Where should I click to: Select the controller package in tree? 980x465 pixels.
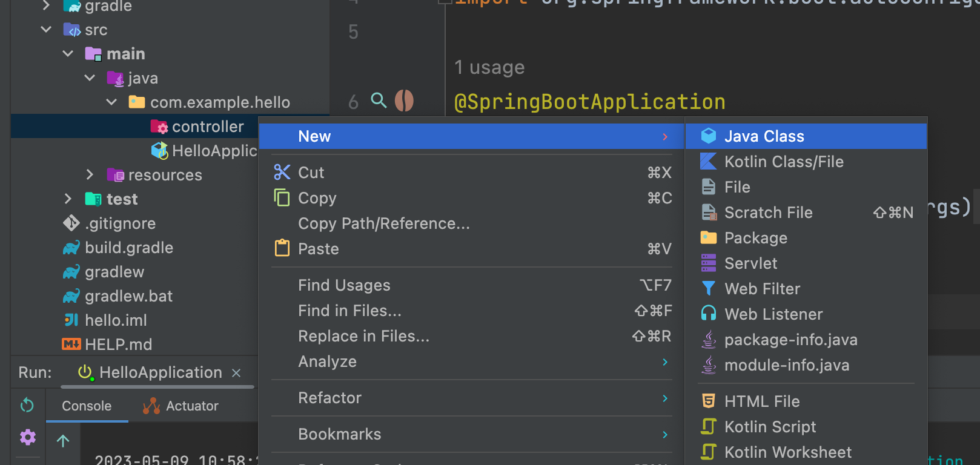pos(208,127)
